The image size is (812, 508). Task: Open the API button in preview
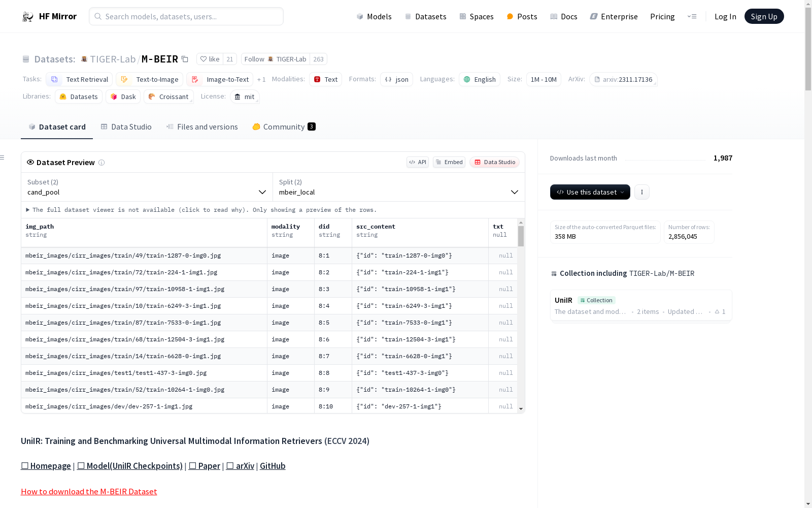[x=417, y=162]
